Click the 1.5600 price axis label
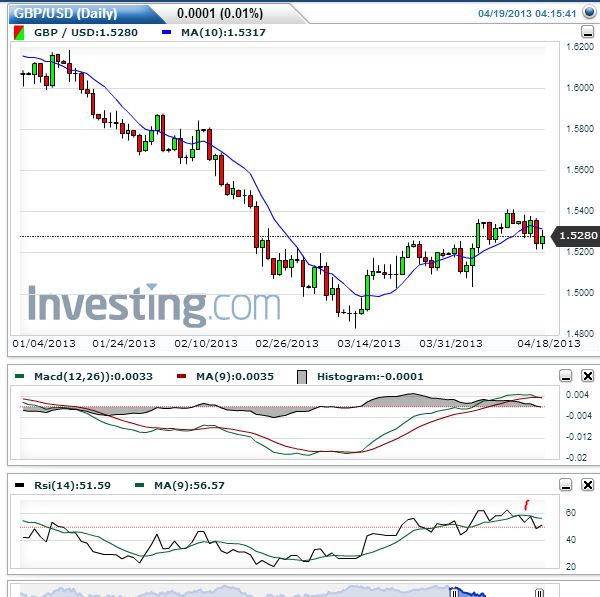The image size is (600, 597). 580,170
